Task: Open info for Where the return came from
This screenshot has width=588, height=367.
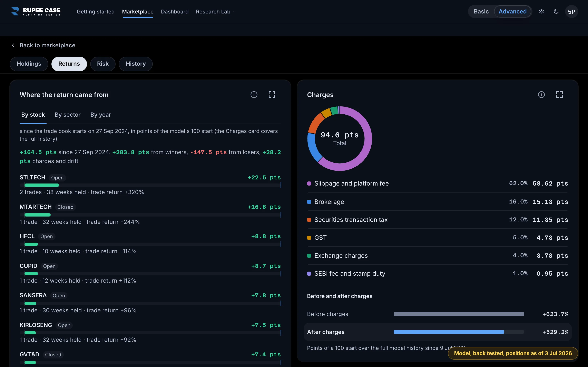Action: [254, 95]
